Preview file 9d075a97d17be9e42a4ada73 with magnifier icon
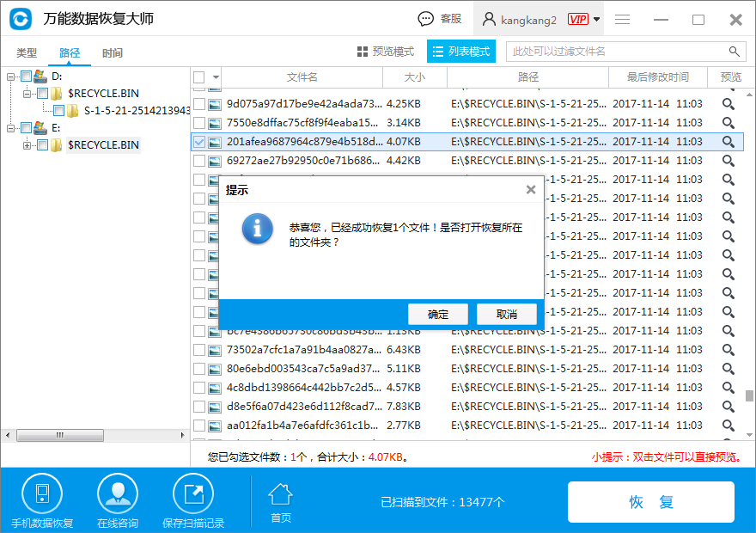 [x=729, y=104]
